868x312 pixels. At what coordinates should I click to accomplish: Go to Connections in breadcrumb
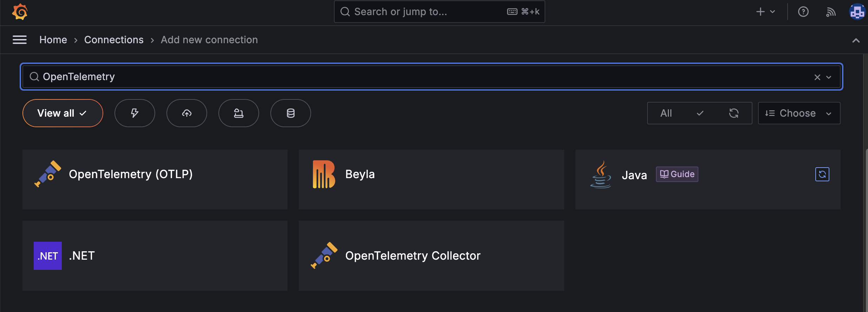click(x=114, y=40)
